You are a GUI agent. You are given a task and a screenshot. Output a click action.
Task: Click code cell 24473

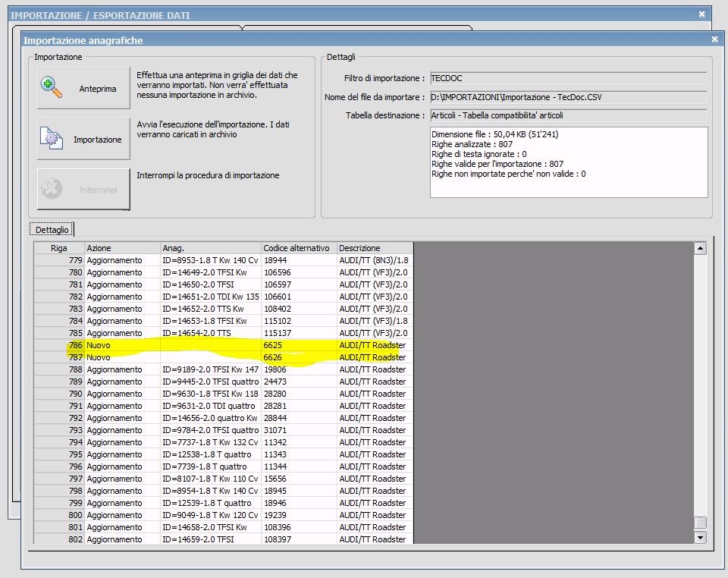pos(299,381)
